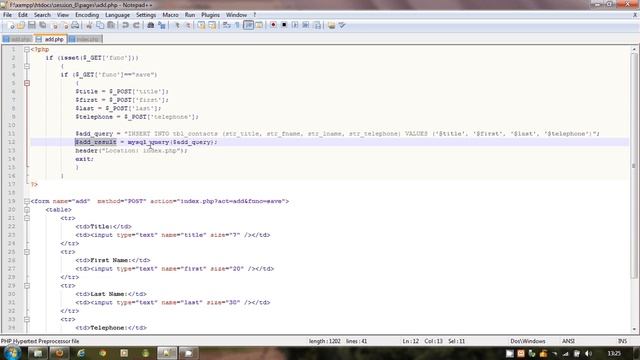Click the Redo toolbar icon

tap(136, 25)
